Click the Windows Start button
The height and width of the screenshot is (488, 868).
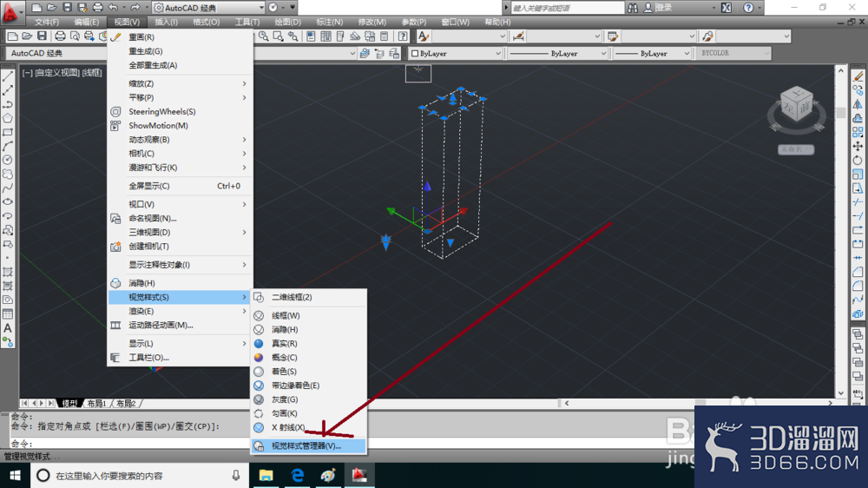click(x=15, y=475)
